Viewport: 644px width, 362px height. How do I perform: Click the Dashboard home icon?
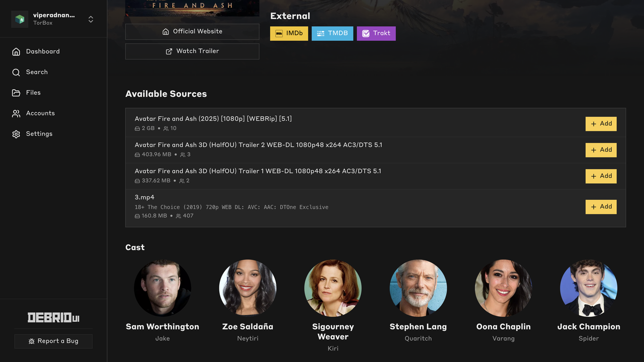[x=16, y=51]
